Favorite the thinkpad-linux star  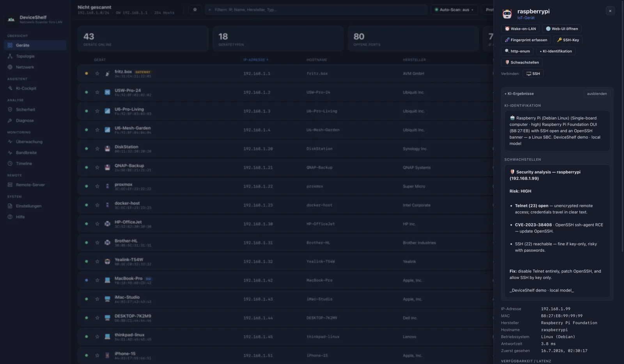[x=97, y=337]
